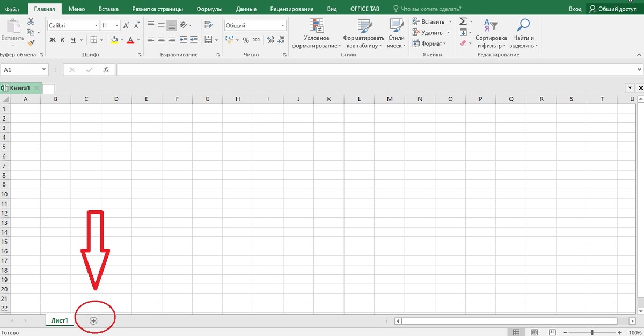
Task: Click the zoom slider in status bar
Action: (591, 333)
